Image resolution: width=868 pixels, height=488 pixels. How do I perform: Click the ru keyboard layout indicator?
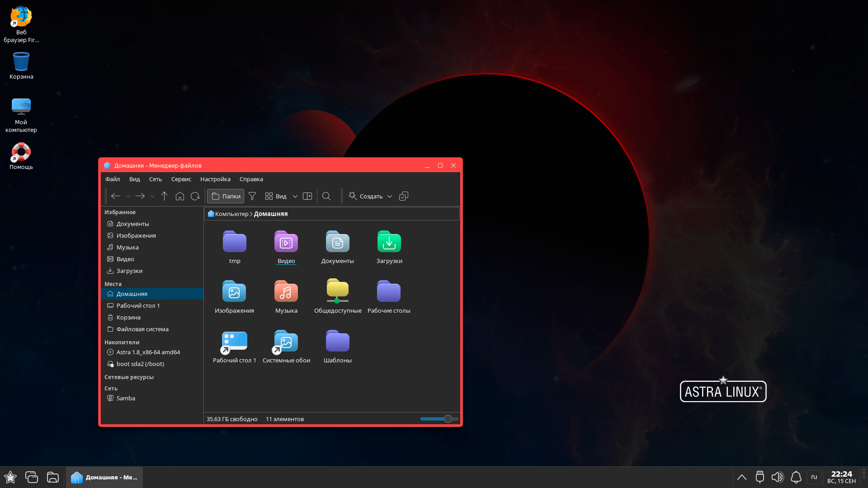(814, 477)
